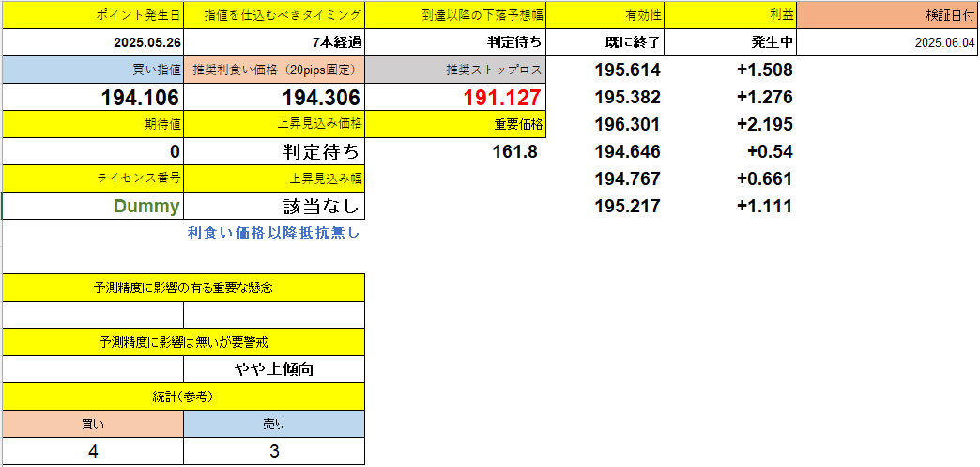Image resolution: width=980 pixels, height=467 pixels.
Task: Click the 発生中 cell
Action: pyautogui.click(x=731, y=42)
